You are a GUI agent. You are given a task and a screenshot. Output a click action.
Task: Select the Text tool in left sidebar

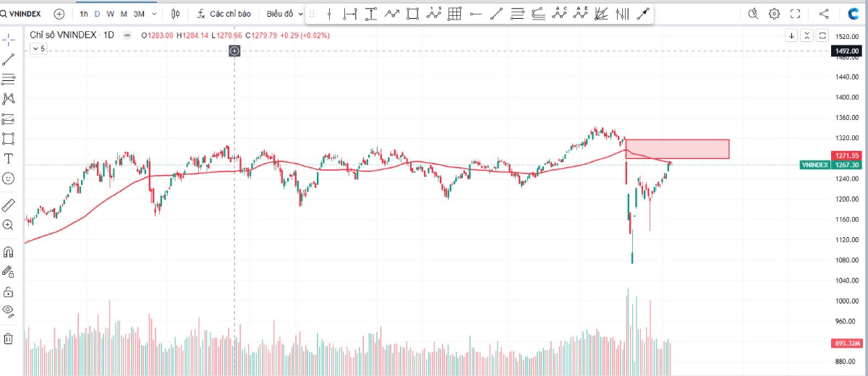pyautogui.click(x=9, y=158)
